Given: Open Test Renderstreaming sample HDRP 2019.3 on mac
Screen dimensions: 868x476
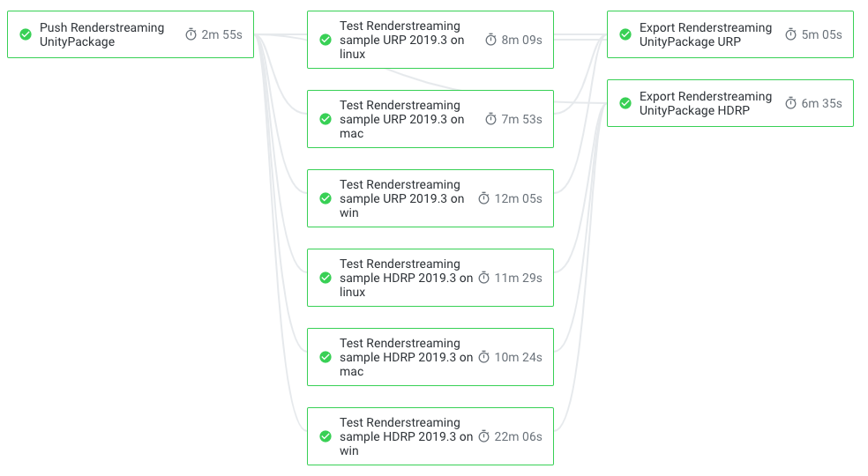Looking at the screenshot, I should click(x=430, y=357).
